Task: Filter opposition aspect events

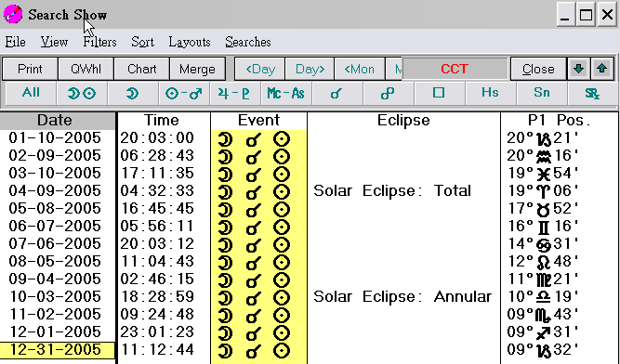Action: pyautogui.click(x=388, y=94)
